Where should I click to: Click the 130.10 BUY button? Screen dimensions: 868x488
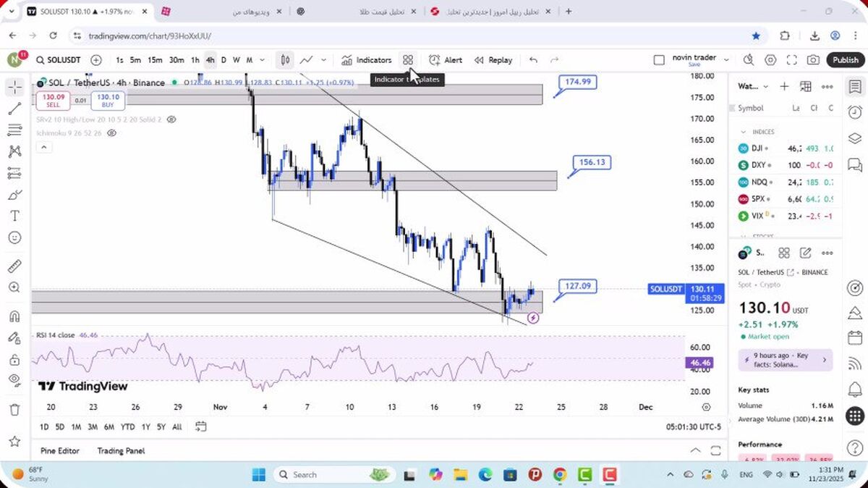(108, 100)
